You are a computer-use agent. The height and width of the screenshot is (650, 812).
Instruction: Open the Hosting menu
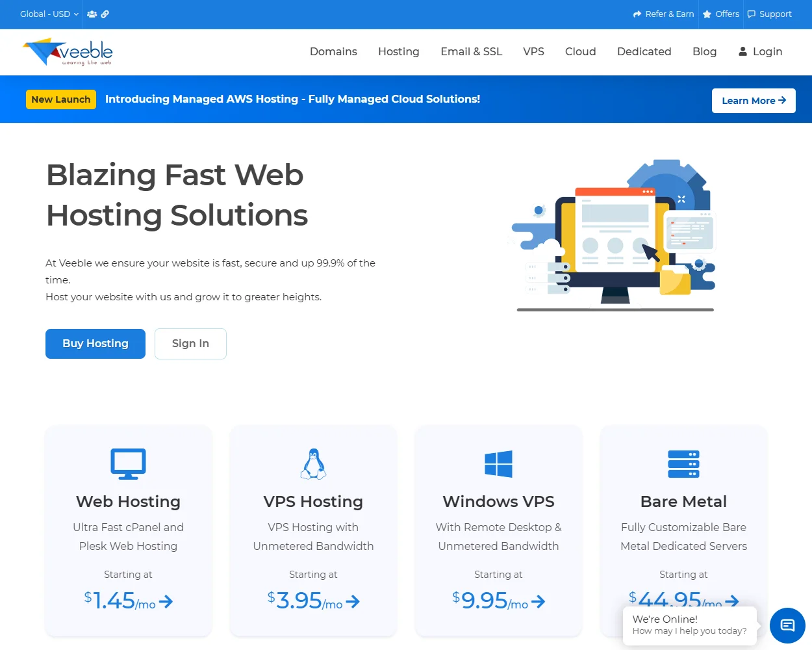pos(398,51)
